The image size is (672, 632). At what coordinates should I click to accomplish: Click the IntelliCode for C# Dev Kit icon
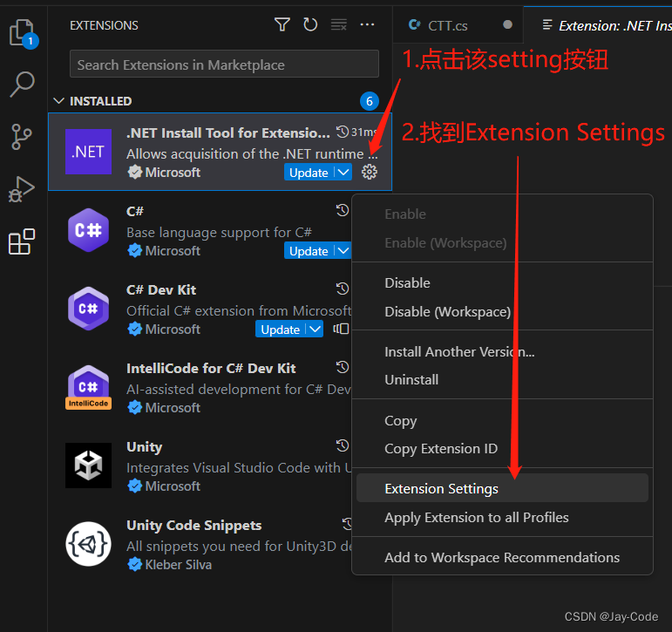[88, 387]
